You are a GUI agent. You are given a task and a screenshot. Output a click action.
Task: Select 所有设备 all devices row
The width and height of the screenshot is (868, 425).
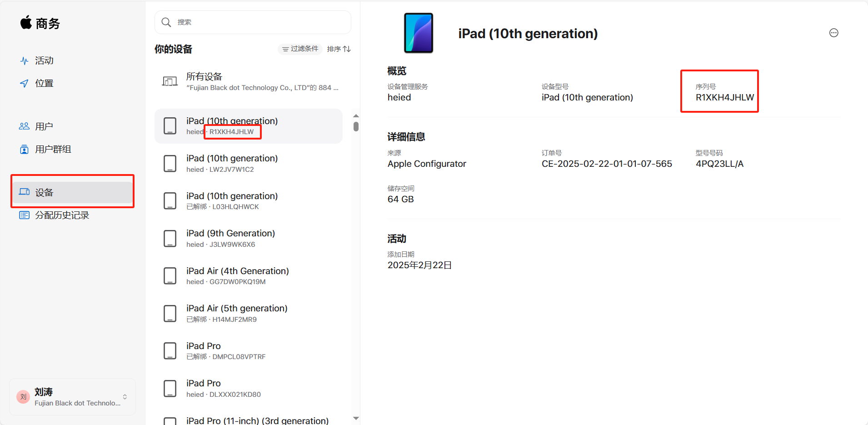249,82
